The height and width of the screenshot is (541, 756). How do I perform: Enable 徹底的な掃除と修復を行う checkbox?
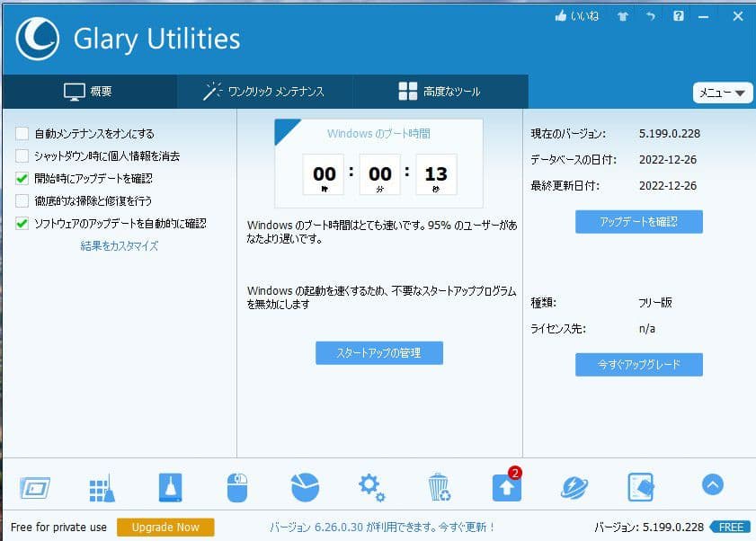22,200
